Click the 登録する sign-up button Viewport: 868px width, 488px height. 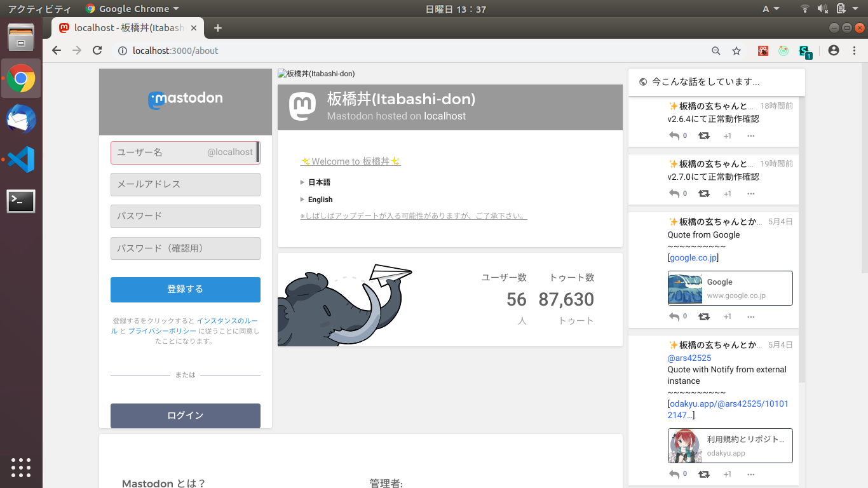point(185,289)
